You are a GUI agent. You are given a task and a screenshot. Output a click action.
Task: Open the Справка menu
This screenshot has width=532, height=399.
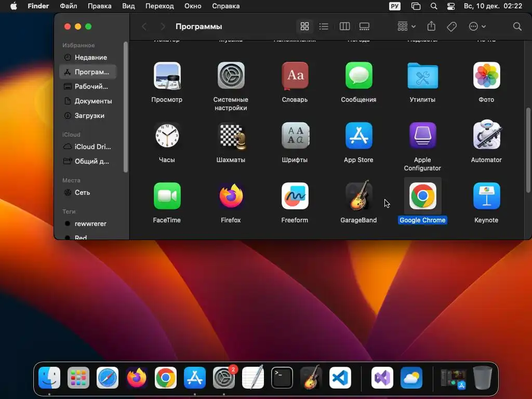225,6
